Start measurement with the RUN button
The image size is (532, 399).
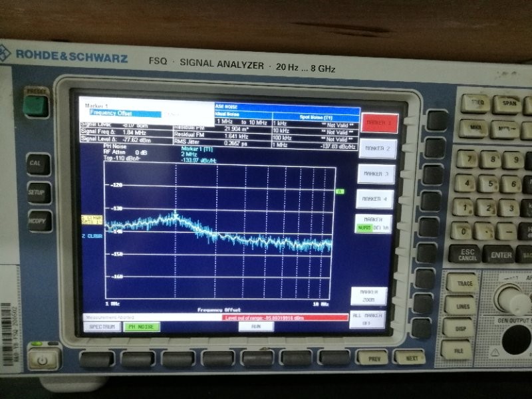[256, 326]
